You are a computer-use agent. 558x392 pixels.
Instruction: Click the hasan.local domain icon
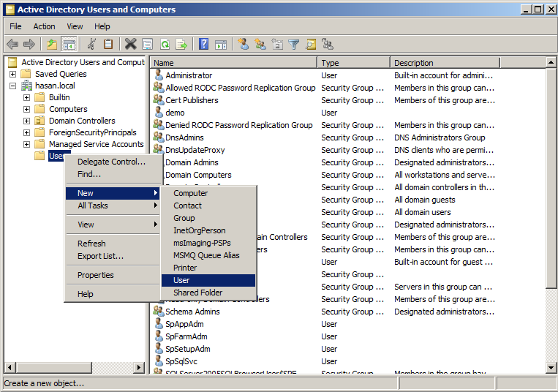[x=26, y=86]
